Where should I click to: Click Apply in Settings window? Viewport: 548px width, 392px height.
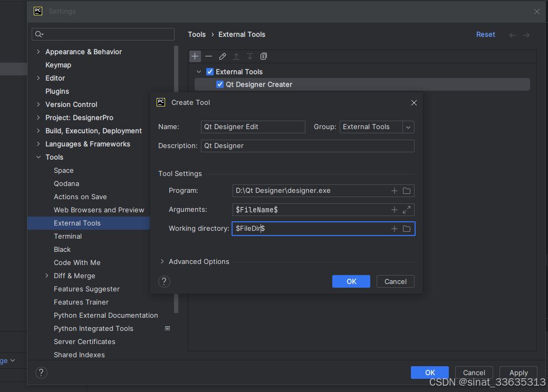[x=518, y=373]
